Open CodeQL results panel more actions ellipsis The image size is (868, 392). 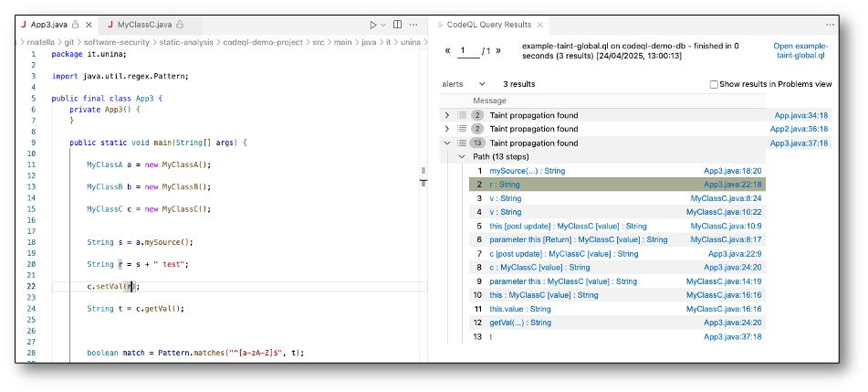(830, 25)
